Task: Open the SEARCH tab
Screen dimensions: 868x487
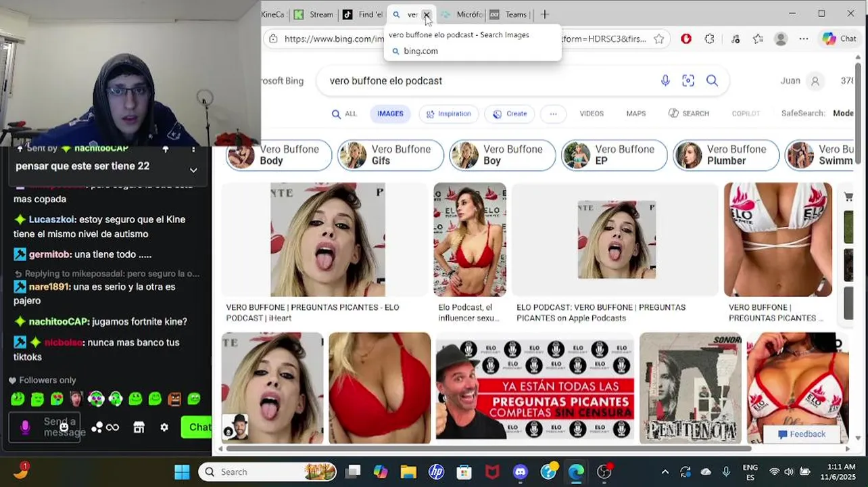Action: pos(689,114)
